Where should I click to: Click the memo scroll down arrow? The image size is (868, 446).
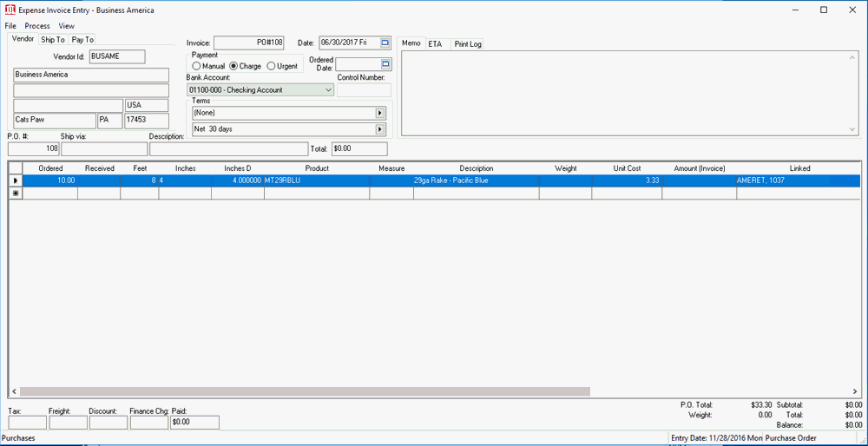tap(853, 129)
